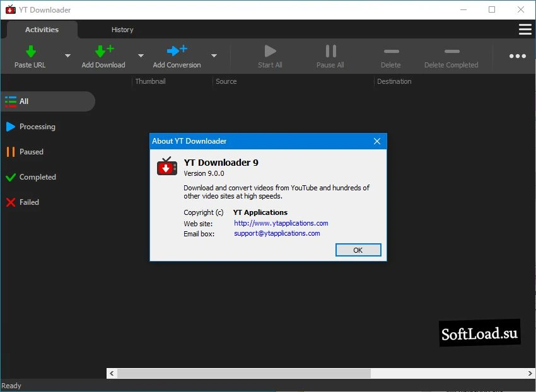Switch to the Activities tab

pyautogui.click(x=42, y=30)
